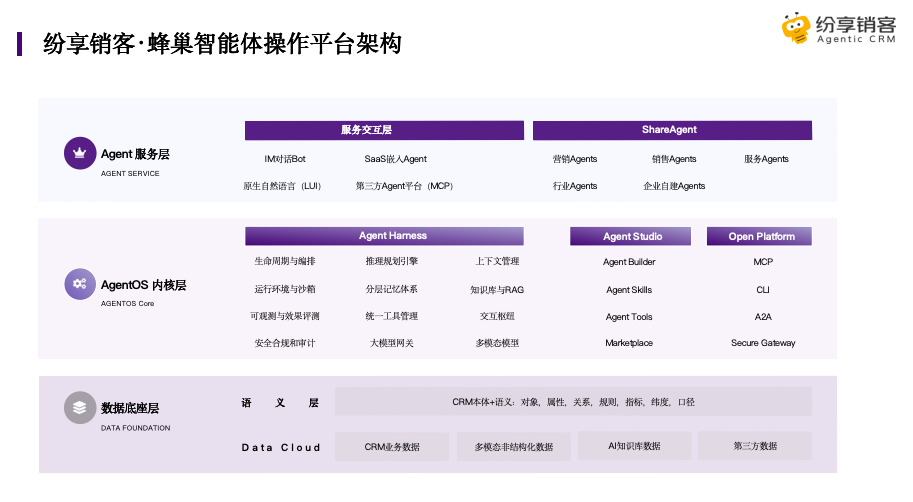913x502 pixels.
Task: Select the Agent Studio header
Action: (x=631, y=236)
